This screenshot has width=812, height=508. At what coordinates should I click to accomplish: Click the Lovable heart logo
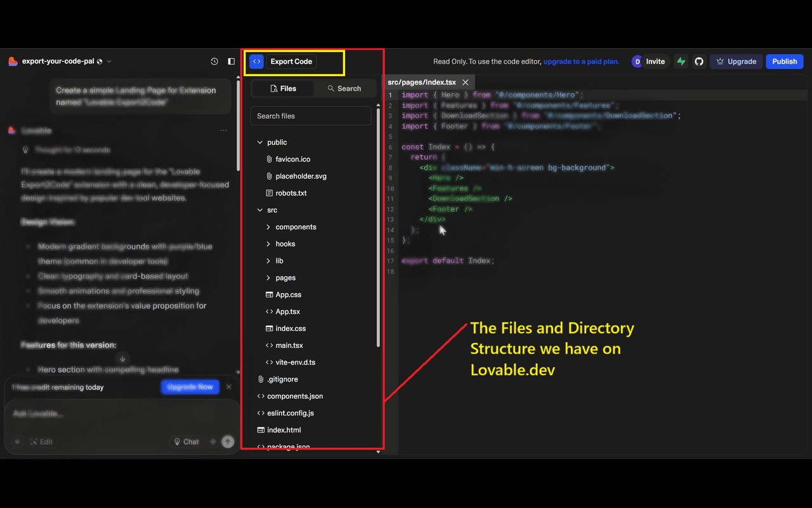tap(13, 61)
